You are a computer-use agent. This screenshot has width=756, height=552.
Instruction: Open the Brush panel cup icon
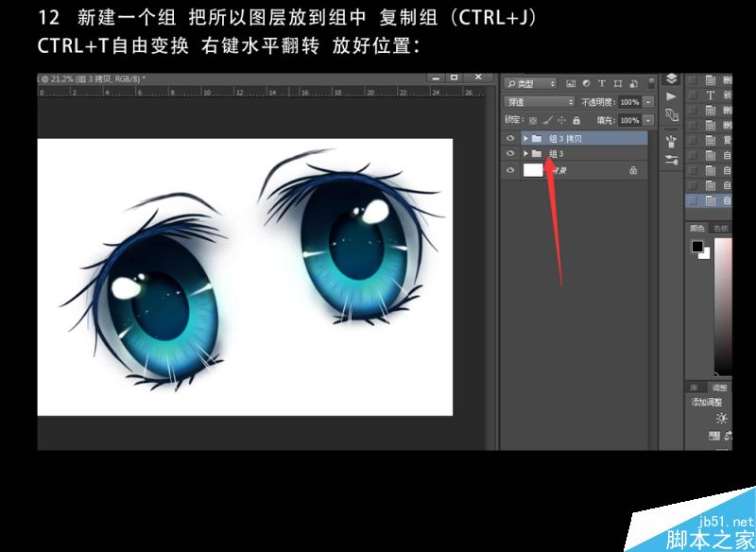[671, 141]
